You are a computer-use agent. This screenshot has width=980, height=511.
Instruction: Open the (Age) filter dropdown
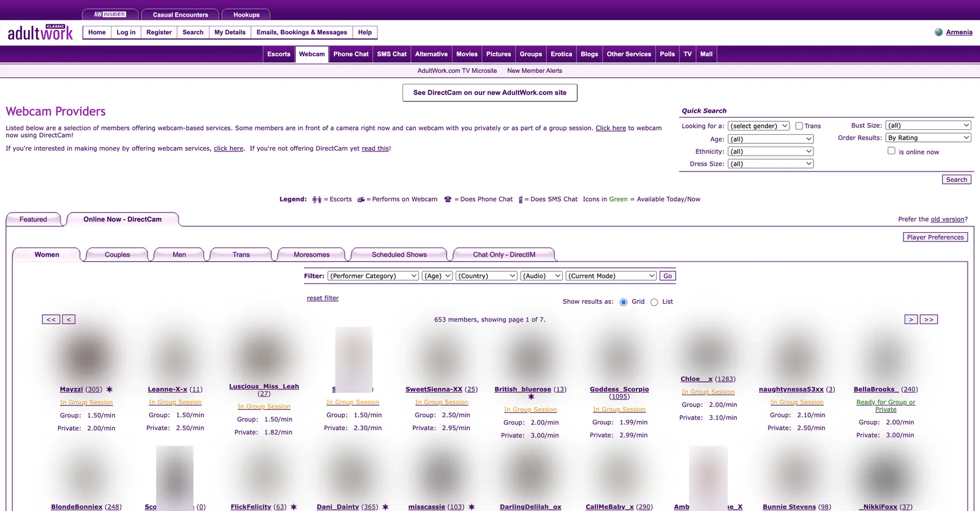coord(437,276)
